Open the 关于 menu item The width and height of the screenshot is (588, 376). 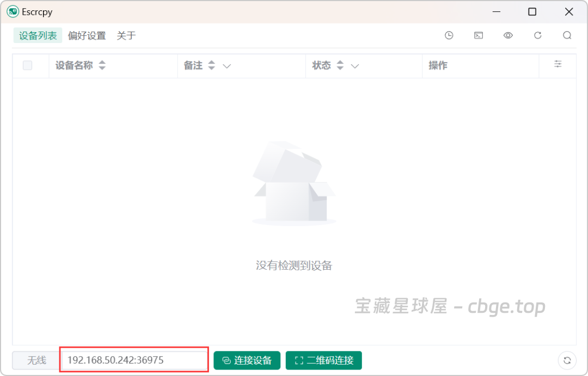126,35
